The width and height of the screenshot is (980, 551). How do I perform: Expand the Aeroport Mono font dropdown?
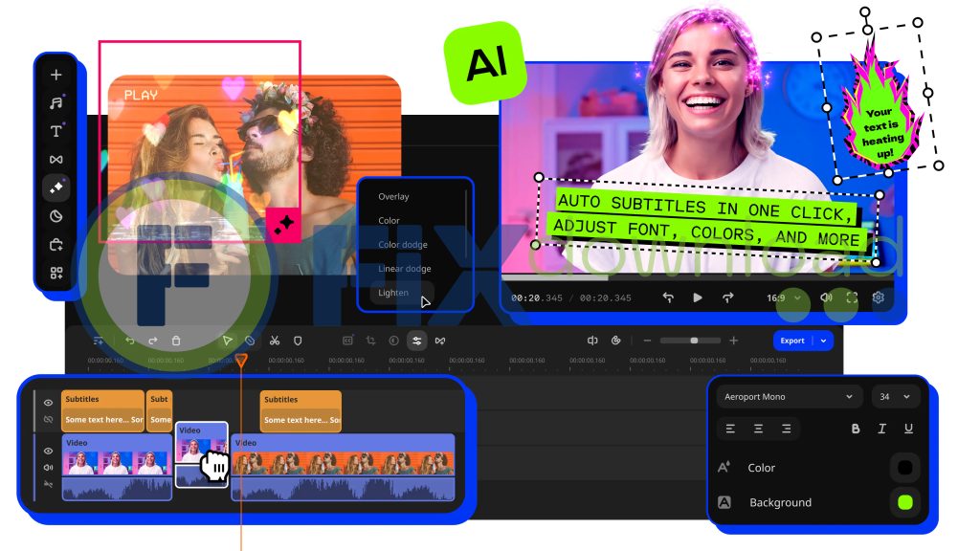tap(789, 397)
